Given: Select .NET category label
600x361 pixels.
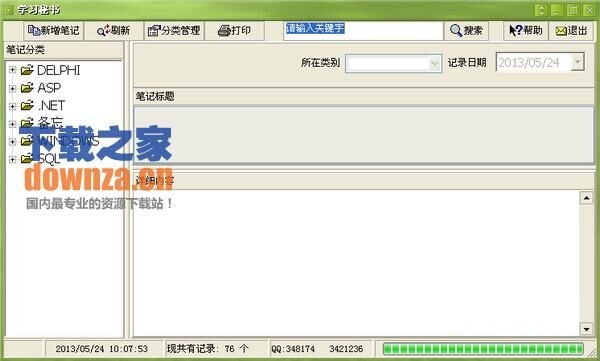Looking at the screenshot, I should tap(51, 106).
